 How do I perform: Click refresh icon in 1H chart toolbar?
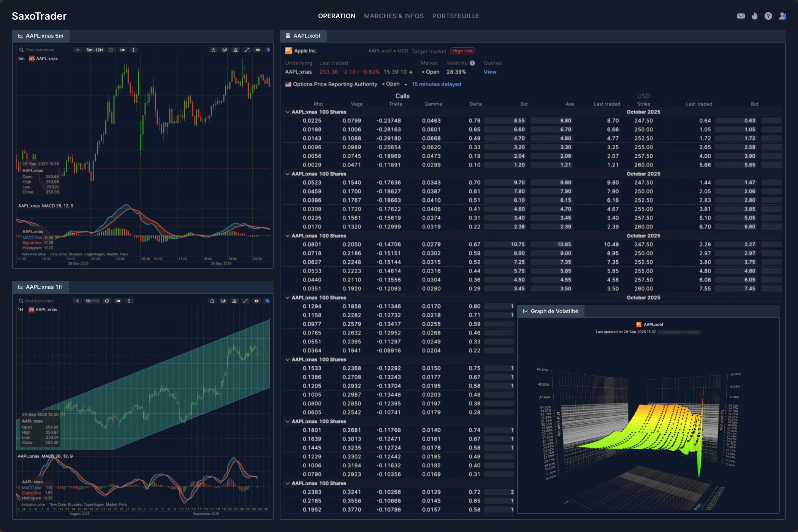tap(107, 301)
